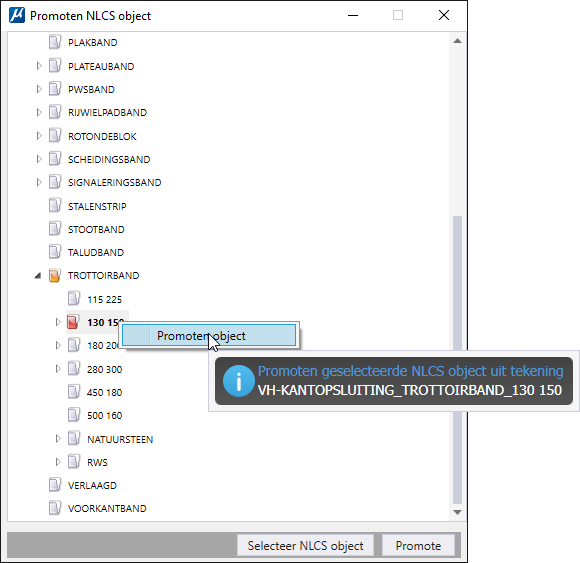Click the scrollbar down arrow

tap(457, 513)
